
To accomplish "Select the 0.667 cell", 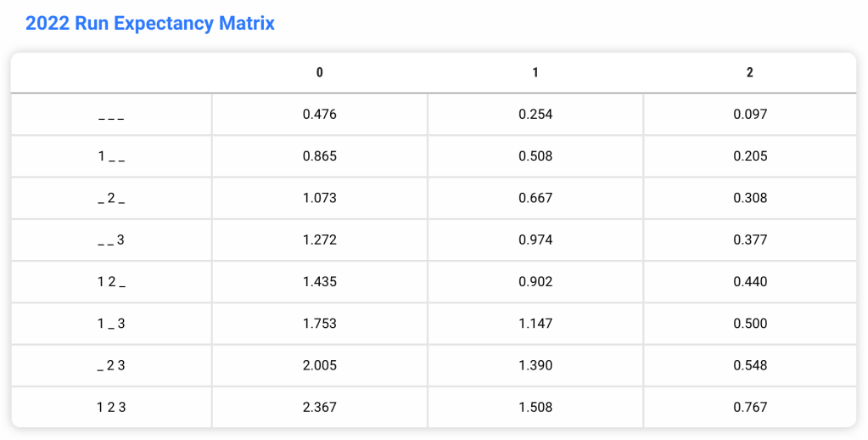I will [x=535, y=198].
